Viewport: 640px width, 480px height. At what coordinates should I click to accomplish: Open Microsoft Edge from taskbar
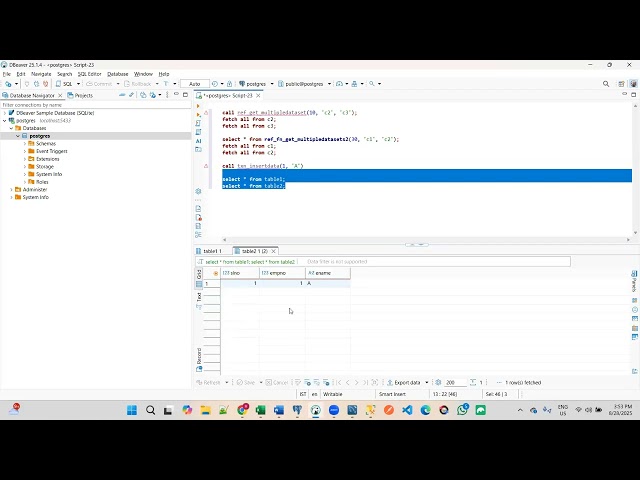pyautogui.click(x=425, y=410)
